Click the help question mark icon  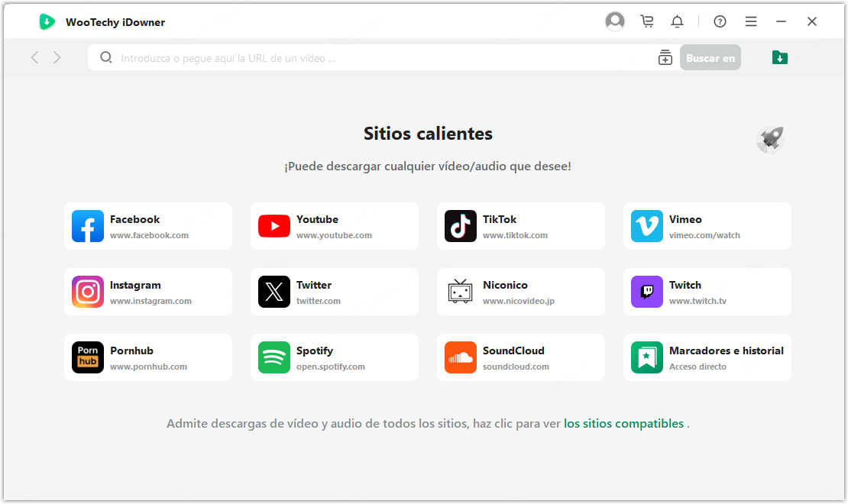720,21
